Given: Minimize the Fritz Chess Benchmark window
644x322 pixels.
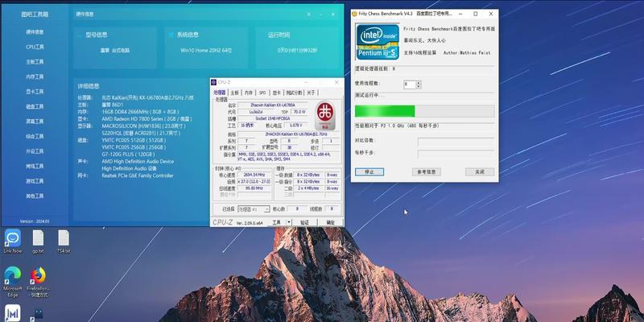Looking at the screenshot, I should point(460,14).
